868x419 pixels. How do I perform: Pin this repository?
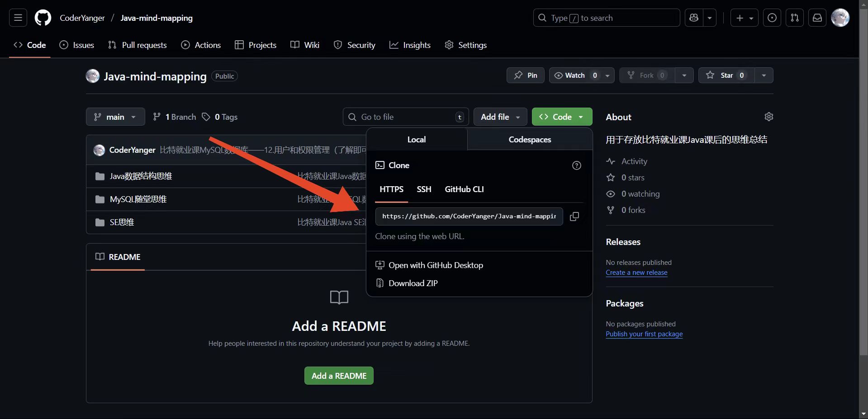click(x=526, y=75)
